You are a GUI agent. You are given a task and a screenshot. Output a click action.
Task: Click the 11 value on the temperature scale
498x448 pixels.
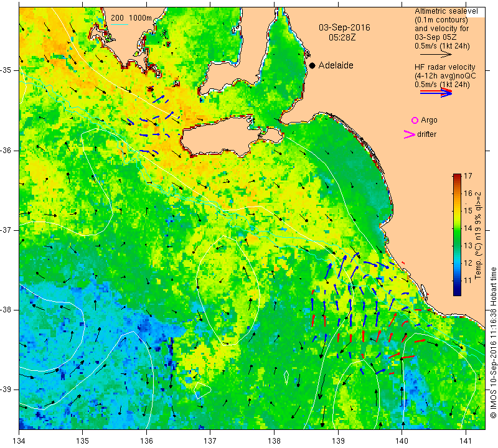[x=468, y=281]
